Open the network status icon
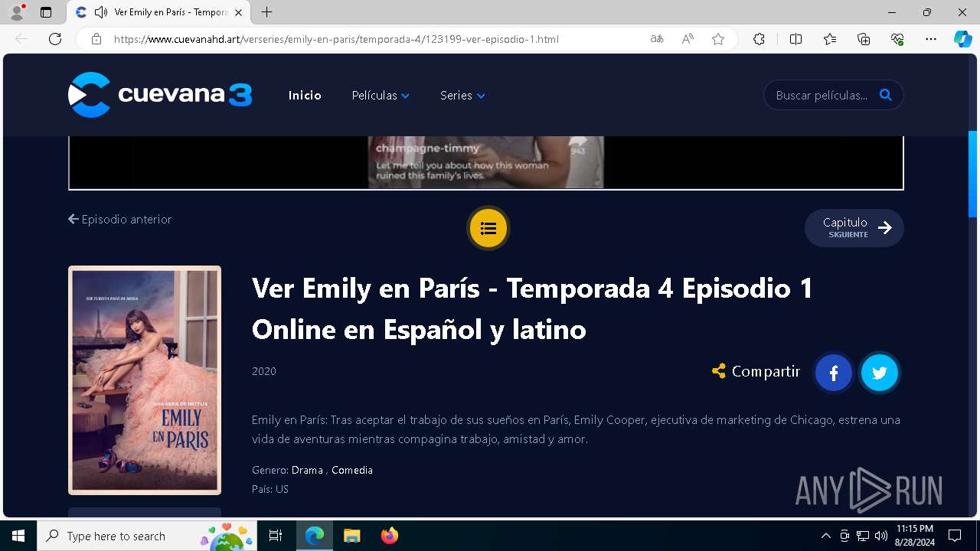980x551 pixels. (863, 536)
